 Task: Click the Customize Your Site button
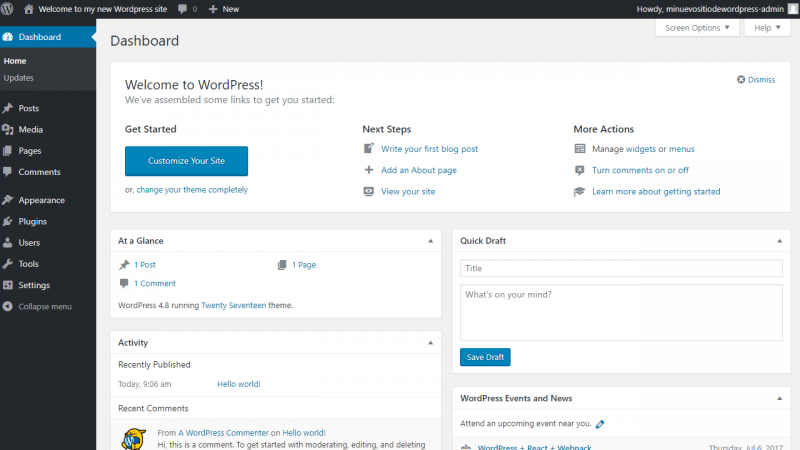pyautogui.click(x=186, y=161)
